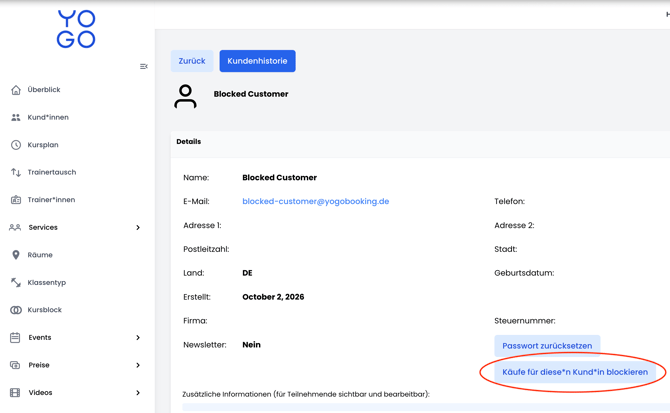Click the blocked-customer@yogobooking.de email link

315,201
